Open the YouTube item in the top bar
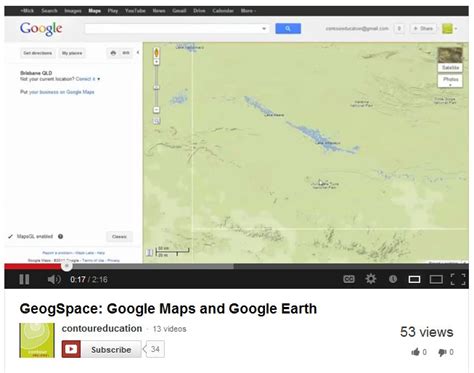The width and height of the screenshot is (474, 373). (135, 11)
